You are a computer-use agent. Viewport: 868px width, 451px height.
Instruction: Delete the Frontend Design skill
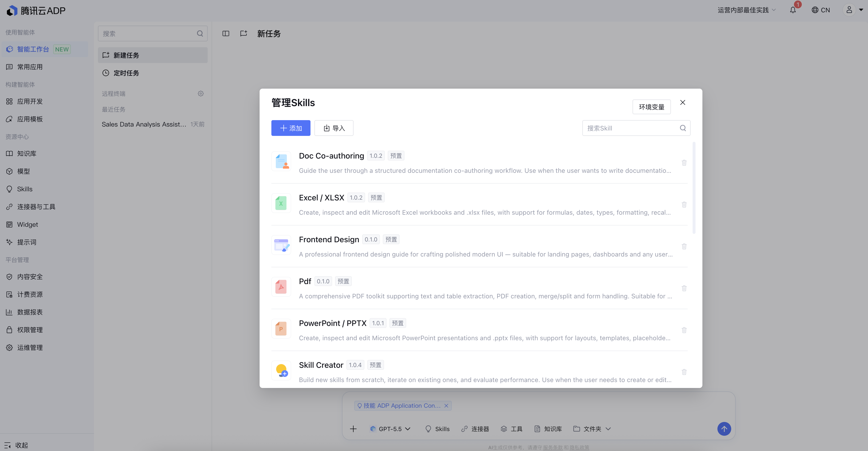pos(684,246)
